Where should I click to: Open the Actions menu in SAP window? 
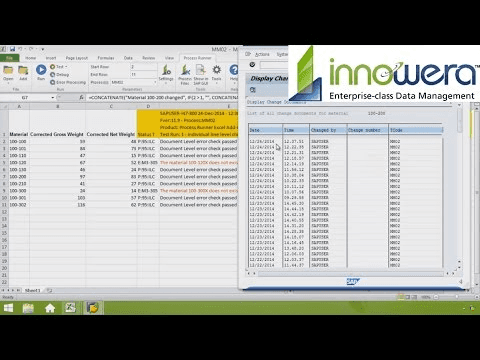click(262, 54)
